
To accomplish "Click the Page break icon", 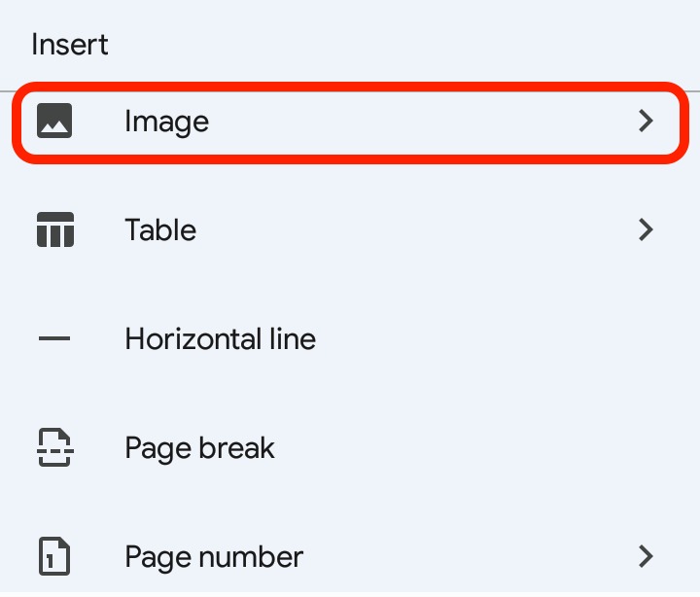I will pyautogui.click(x=54, y=448).
